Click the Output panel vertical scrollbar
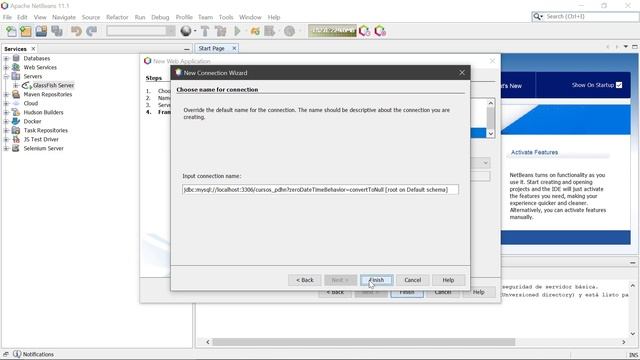Image resolution: width=640 pixels, height=360 pixels. tap(632, 310)
